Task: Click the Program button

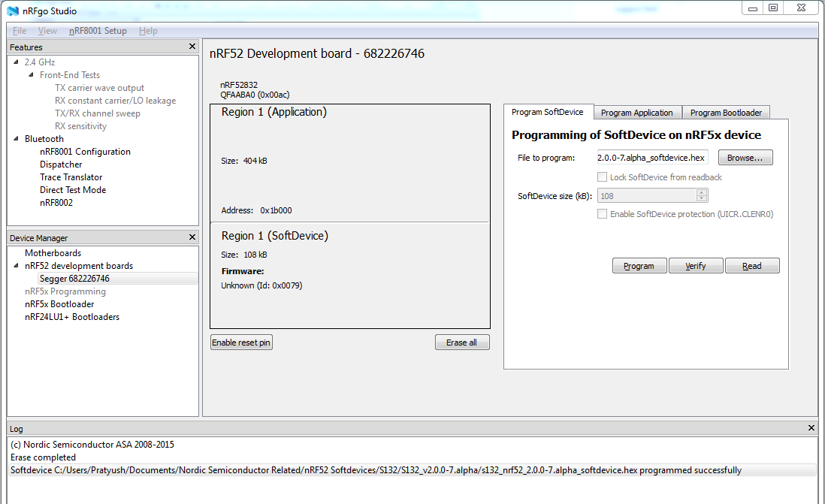Action: pos(639,266)
